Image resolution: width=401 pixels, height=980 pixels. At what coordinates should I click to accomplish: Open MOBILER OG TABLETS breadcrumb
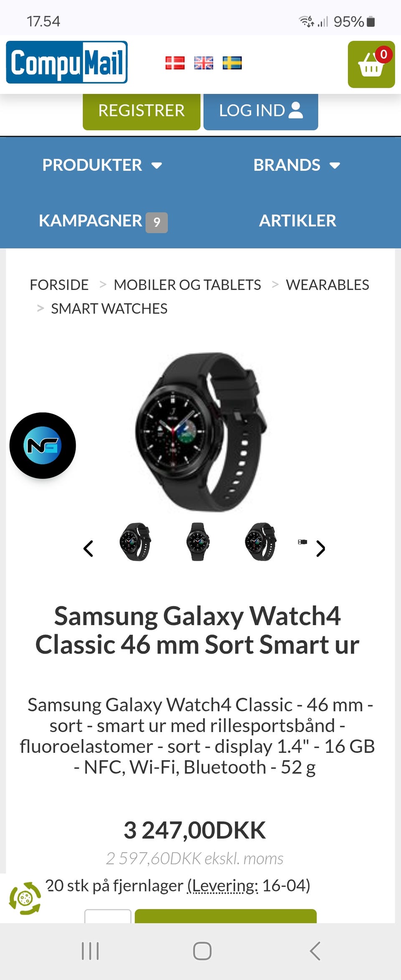pyautogui.click(x=187, y=285)
